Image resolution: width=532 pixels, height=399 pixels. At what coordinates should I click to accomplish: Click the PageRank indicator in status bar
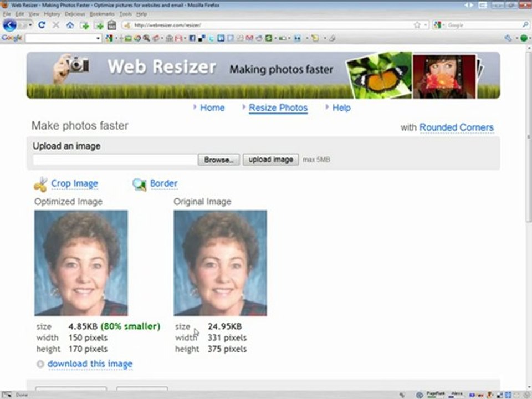(x=436, y=394)
